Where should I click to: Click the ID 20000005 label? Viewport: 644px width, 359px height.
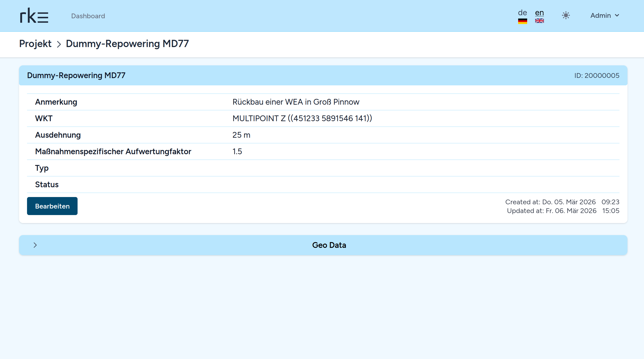597,75
